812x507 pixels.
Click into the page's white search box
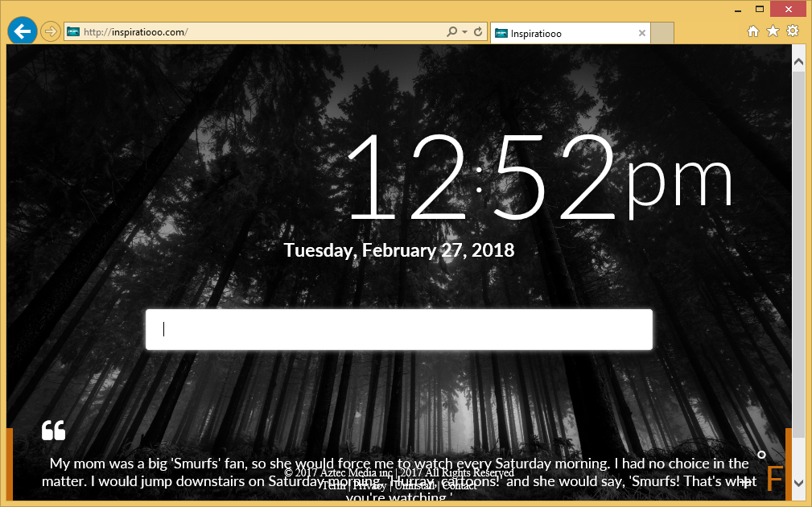point(398,330)
